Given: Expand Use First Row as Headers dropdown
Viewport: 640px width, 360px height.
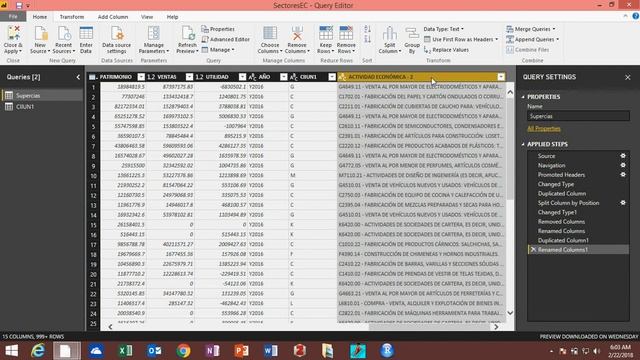Looking at the screenshot, I should (x=496, y=40).
